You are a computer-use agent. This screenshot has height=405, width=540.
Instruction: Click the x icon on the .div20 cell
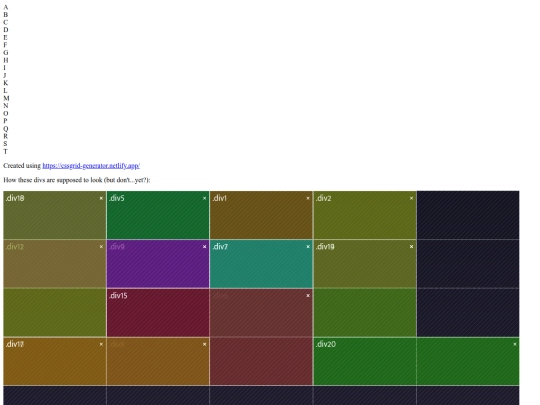click(x=515, y=344)
